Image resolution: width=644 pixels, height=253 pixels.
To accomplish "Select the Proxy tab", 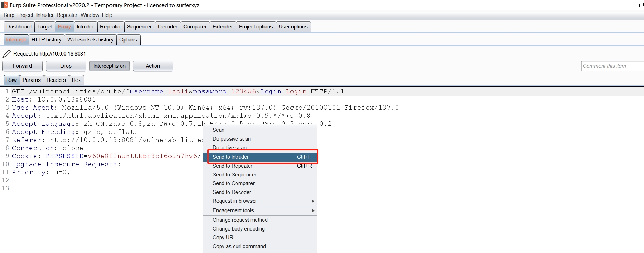I will pyautogui.click(x=64, y=27).
